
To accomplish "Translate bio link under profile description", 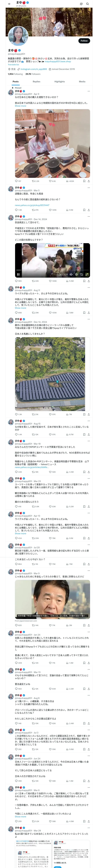I will pyautogui.click(x=14, y=65).
